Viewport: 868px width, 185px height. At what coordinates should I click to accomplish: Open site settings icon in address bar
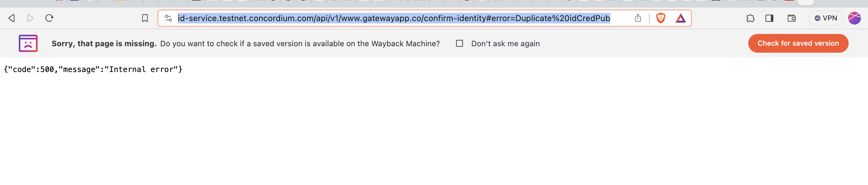click(168, 18)
